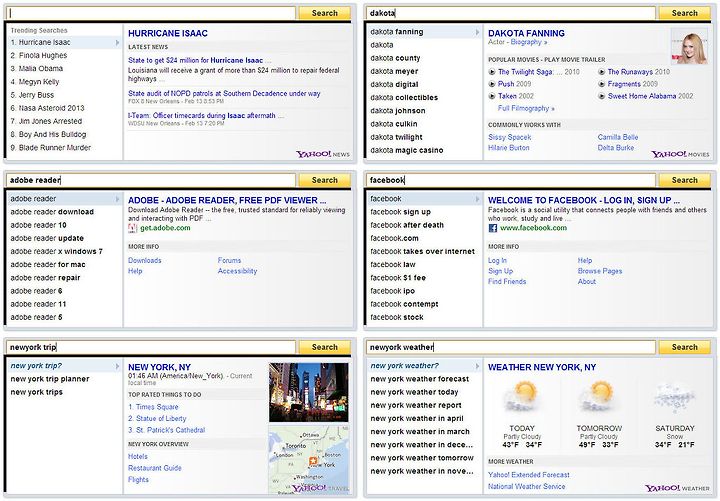Image resolution: width=720 pixels, height=501 pixels.
Task: Click Search button for adobe reader query
Action: pyautogui.click(x=325, y=180)
